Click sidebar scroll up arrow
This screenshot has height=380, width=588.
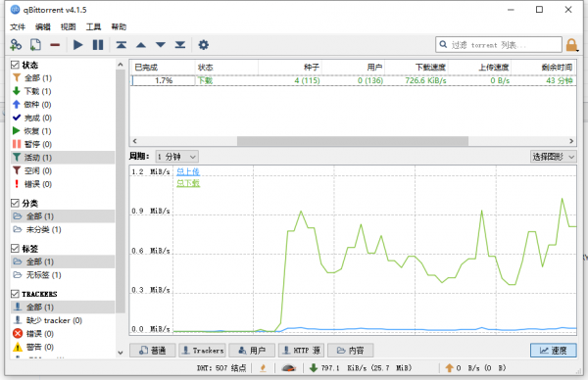click(121, 65)
